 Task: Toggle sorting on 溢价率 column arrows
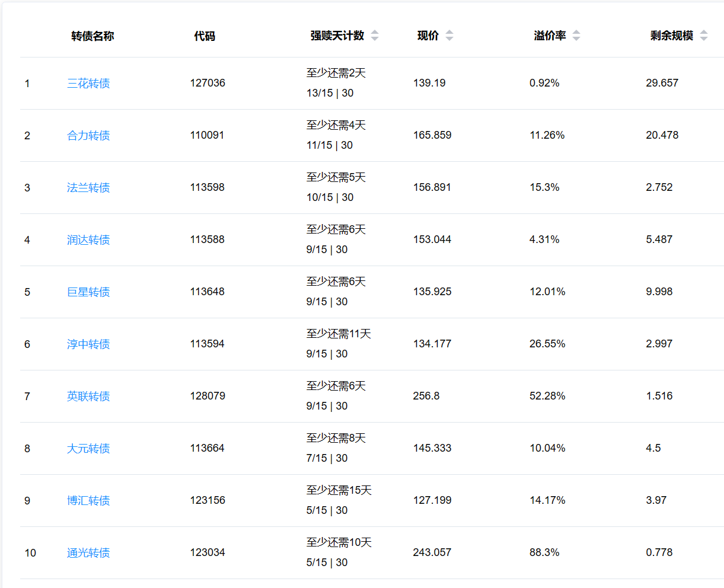pos(576,36)
